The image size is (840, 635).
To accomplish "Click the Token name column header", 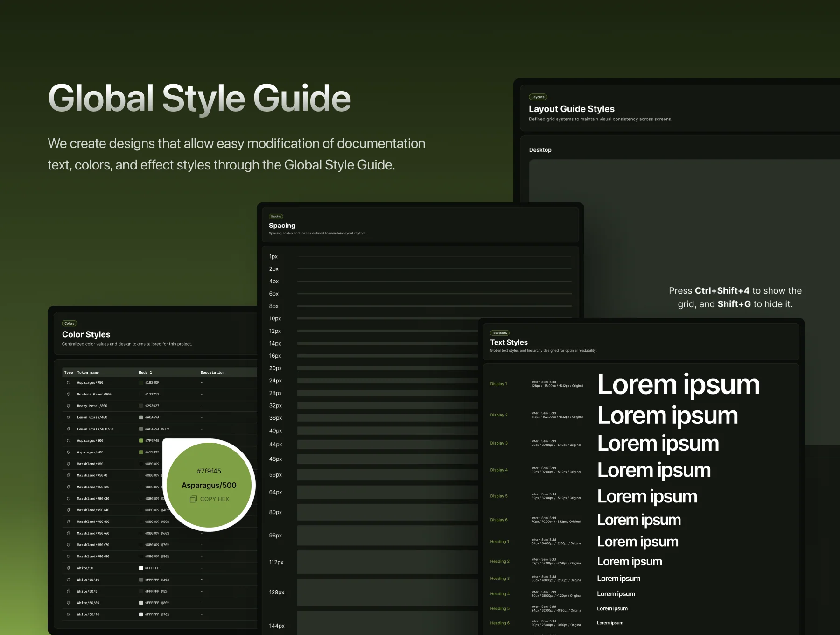I will [x=88, y=372].
